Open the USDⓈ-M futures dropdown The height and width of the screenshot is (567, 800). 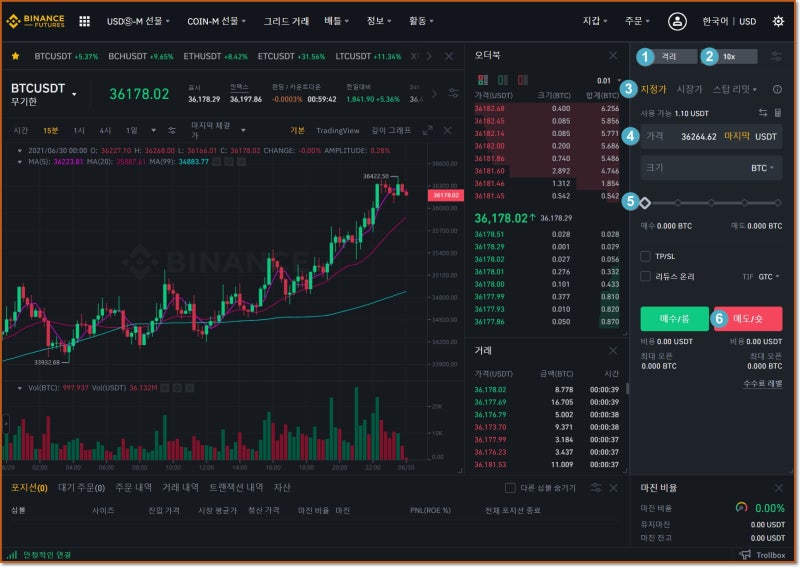(x=138, y=21)
